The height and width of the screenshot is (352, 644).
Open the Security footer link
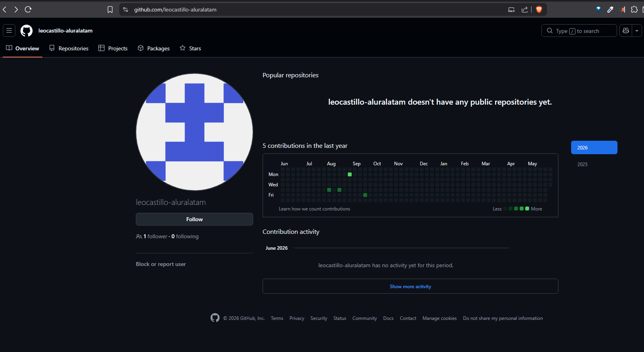(319, 318)
